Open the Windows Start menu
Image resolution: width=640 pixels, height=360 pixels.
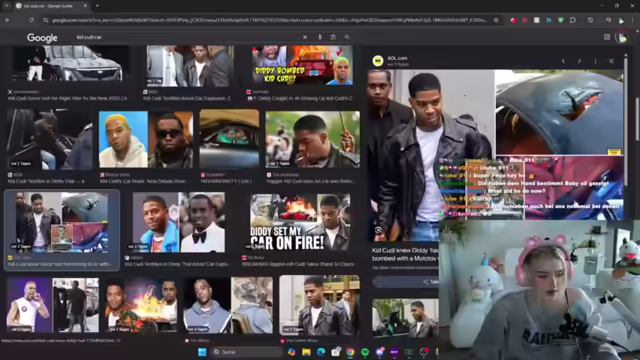point(202,352)
